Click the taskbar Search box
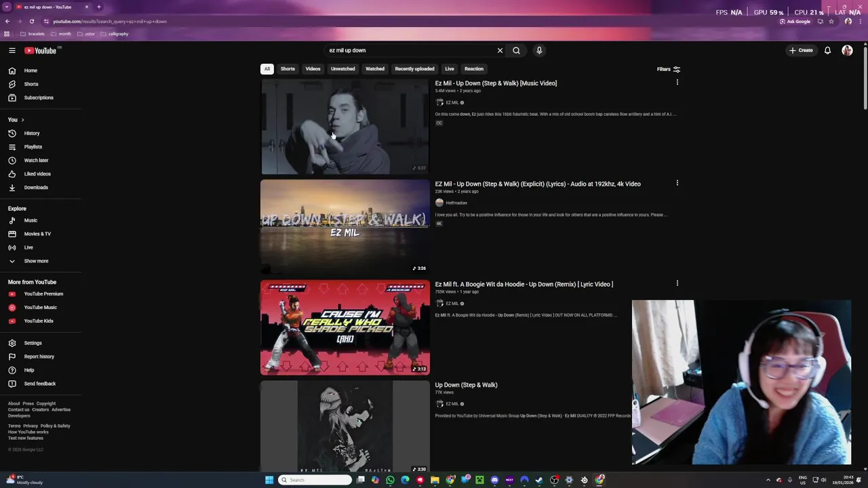Image resolution: width=868 pixels, height=488 pixels. (x=315, y=480)
